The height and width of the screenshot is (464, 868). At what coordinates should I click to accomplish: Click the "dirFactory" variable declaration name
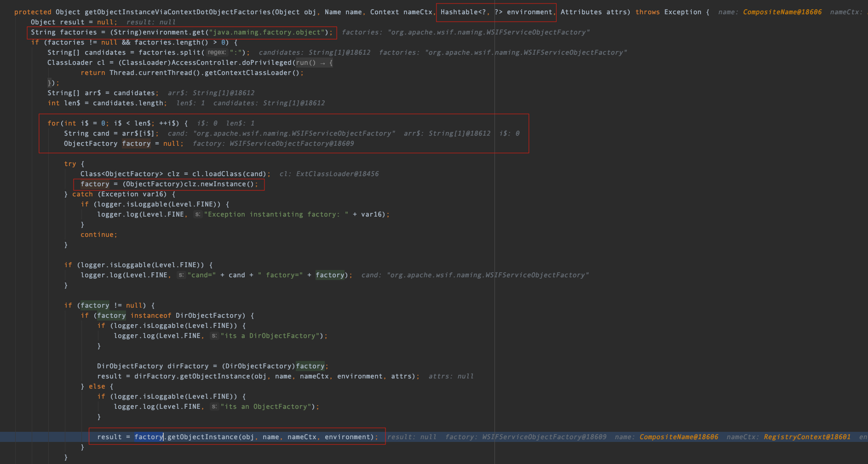click(x=188, y=366)
